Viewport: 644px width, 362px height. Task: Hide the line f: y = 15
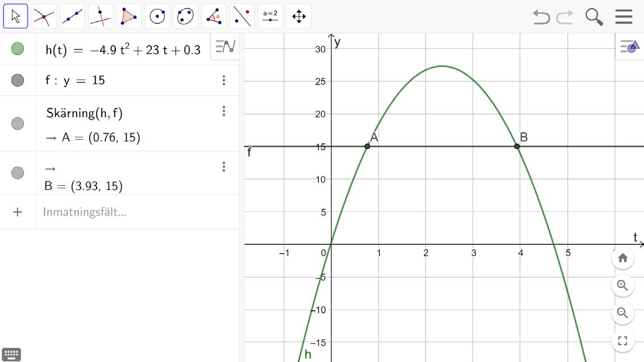click(x=18, y=80)
